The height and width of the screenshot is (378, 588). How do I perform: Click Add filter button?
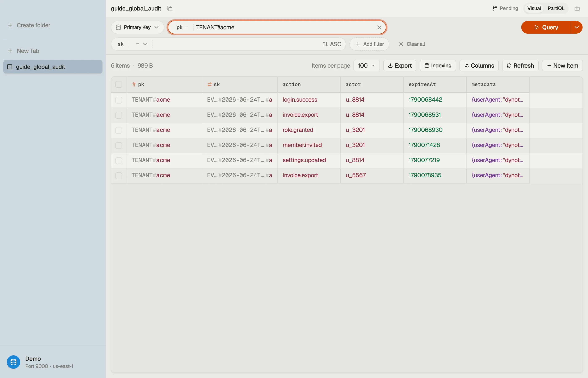(x=369, y=44)
